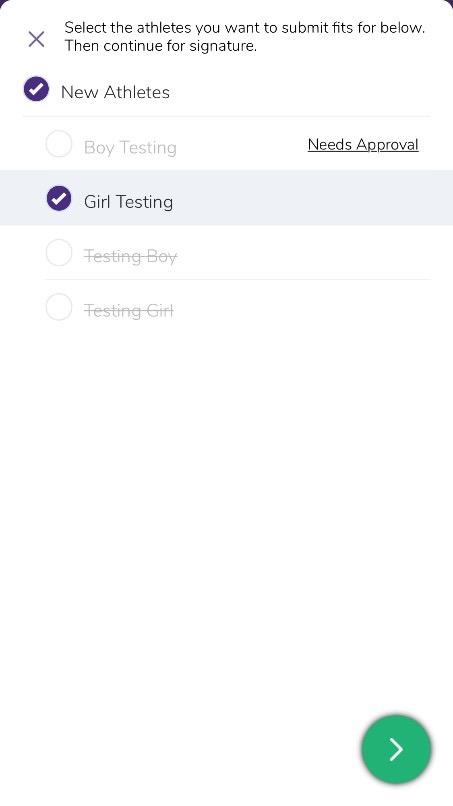
Task: Click the gap between Boy Testing and Needs Approval
Action: (x=242, y=145)
